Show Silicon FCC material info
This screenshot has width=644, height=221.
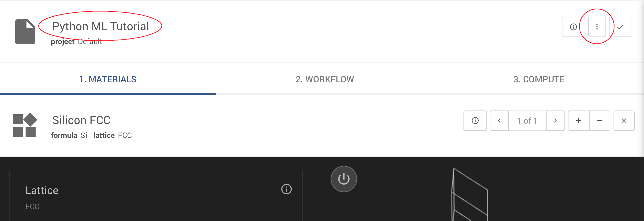pyautogui.click(x=475, y=121)
